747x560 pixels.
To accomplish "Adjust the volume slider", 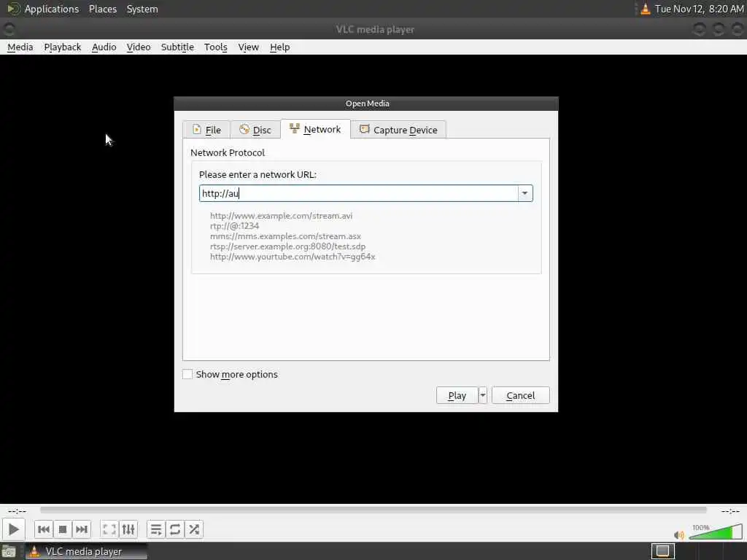I will click(x=716, y=532).
